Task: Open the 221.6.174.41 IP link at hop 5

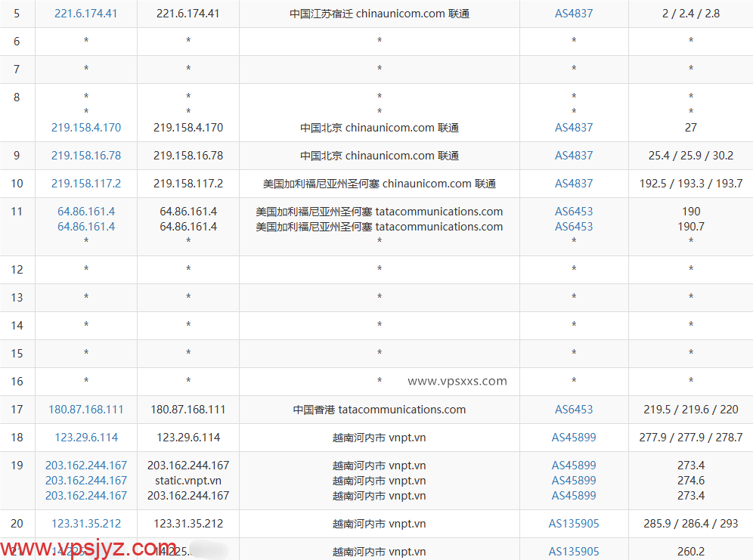Action: point(85,13)
